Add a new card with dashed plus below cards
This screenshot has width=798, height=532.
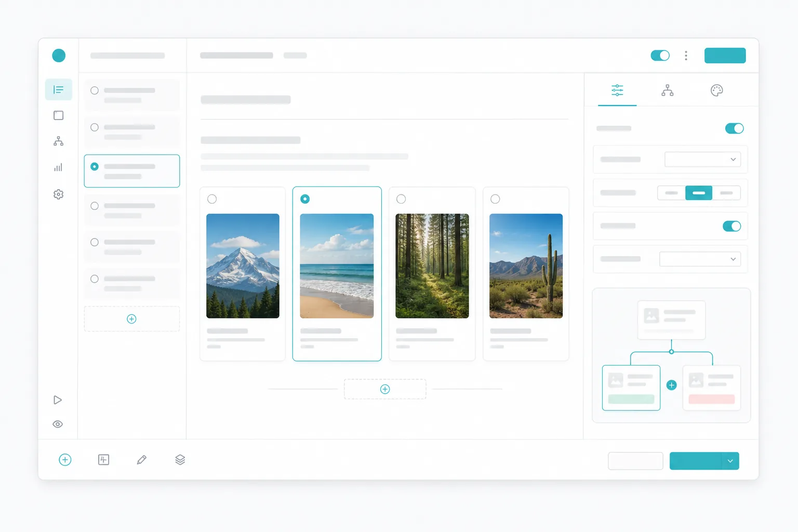[x=385, y=389]
